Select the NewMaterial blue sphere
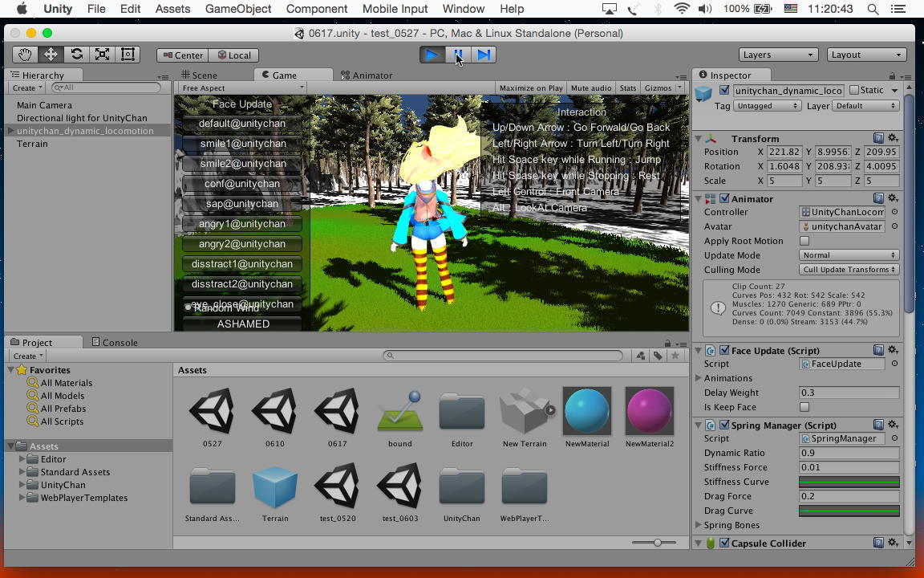 [x=587, y=411]
